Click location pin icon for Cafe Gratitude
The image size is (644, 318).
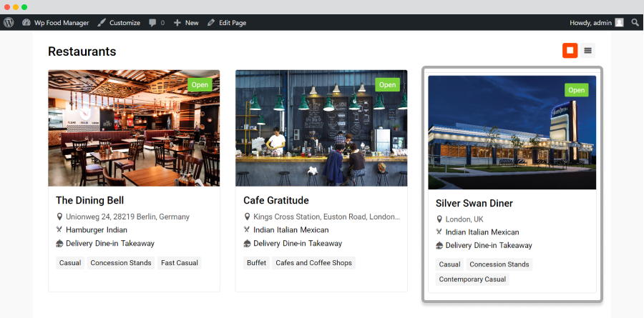(247, 217)
